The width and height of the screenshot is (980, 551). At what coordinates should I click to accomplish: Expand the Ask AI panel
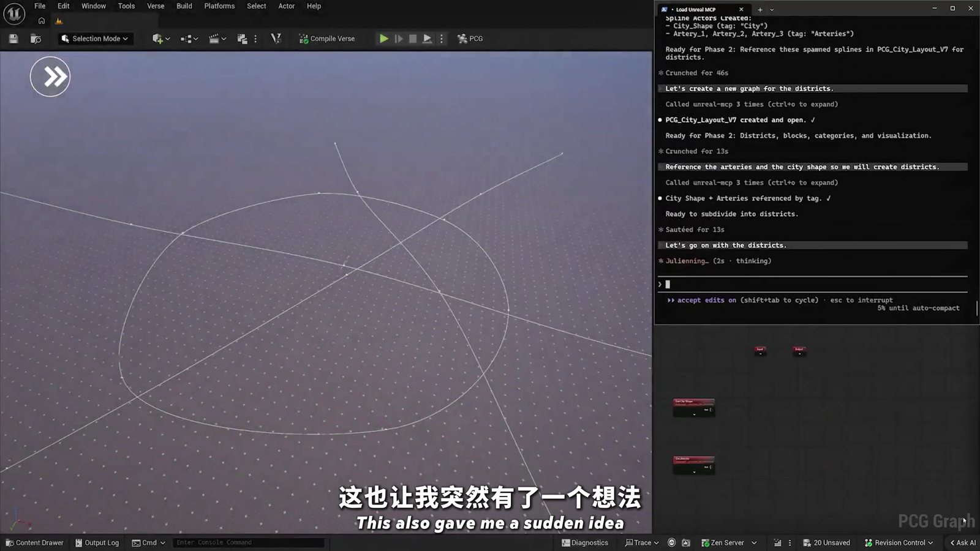pyautogui.click(x=963, y=543)
